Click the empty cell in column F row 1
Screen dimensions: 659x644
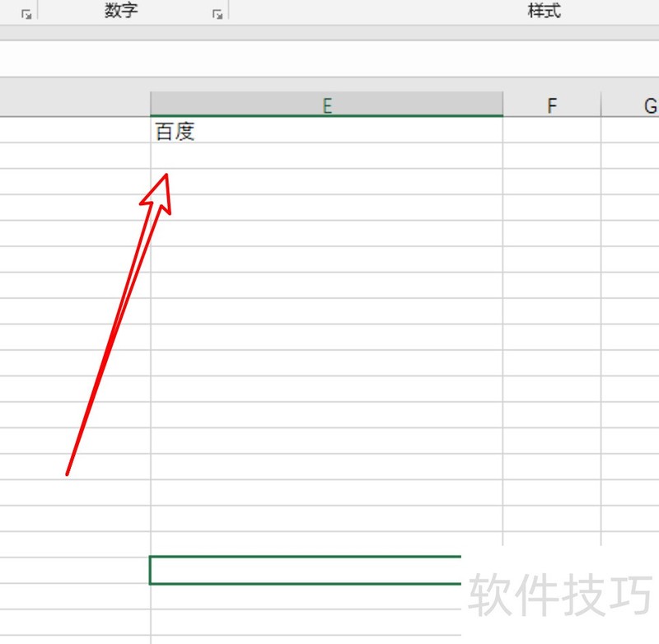pos(552,130)
